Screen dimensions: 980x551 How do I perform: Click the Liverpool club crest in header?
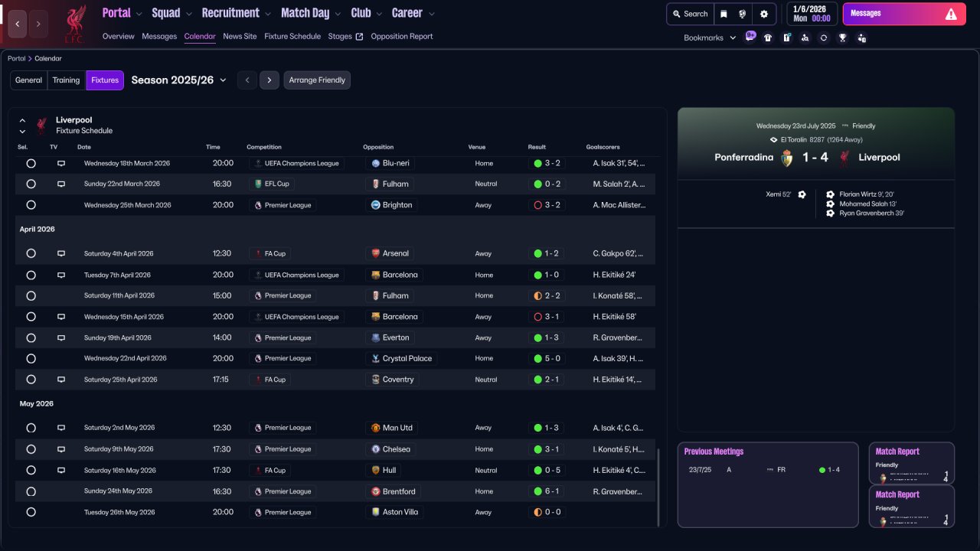[x=74, y=24]
